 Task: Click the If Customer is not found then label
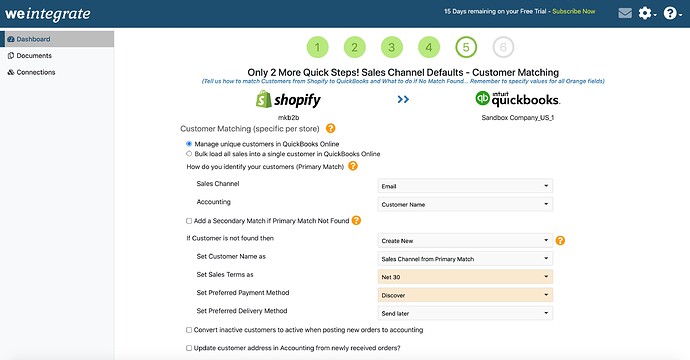pos(230,238)
